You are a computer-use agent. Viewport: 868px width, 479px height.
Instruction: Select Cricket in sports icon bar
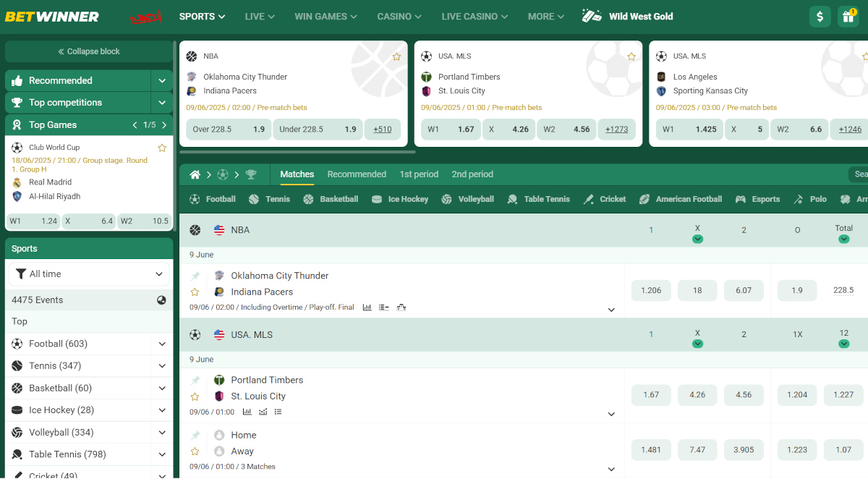[x=605, y=199]
